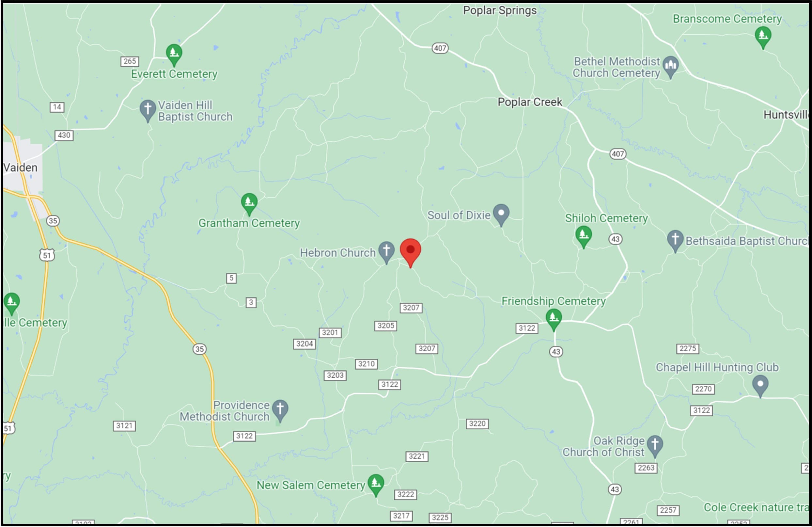The width and height of the screenshot is (812, 527).
Task: Click the Cole Creek nature trail label
Action: click(x=756, y=507)
